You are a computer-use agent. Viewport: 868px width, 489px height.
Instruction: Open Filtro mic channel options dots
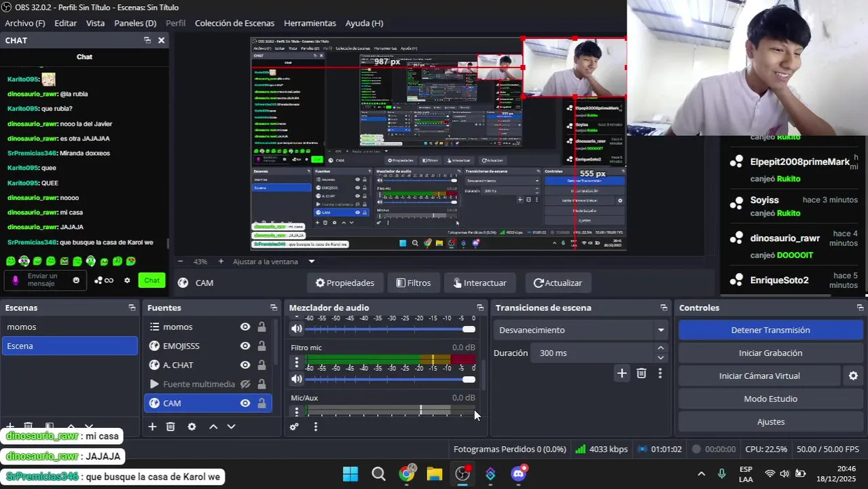tap(297, 363)
